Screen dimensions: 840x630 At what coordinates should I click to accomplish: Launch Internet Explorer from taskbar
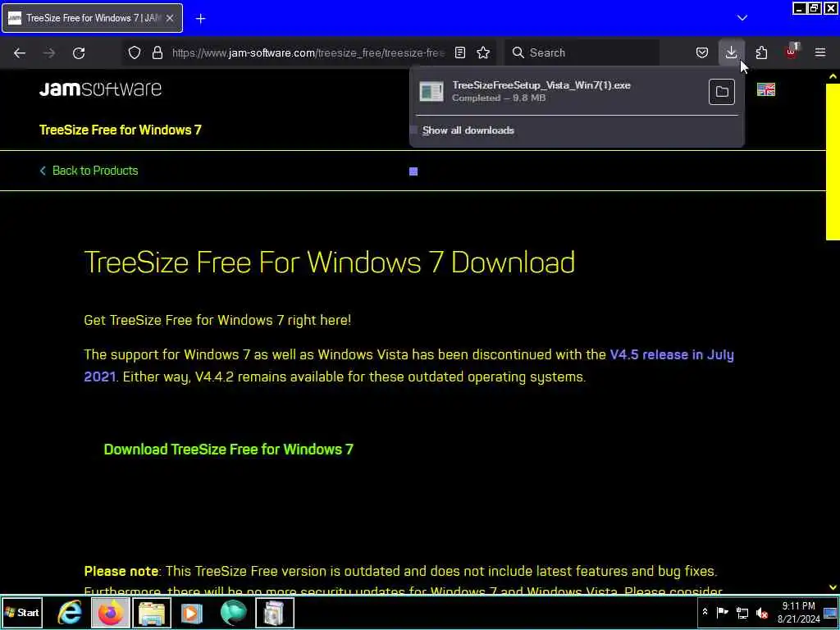(x=70, y=612)
